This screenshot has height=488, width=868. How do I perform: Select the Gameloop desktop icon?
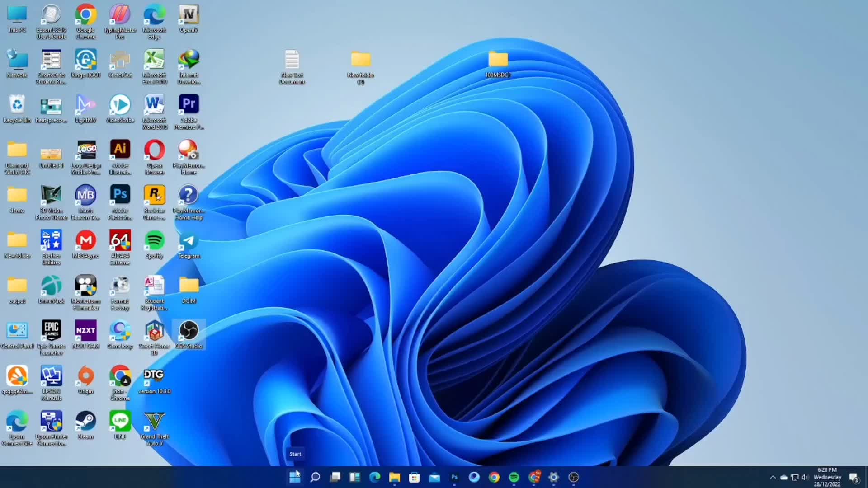point(120,335)
